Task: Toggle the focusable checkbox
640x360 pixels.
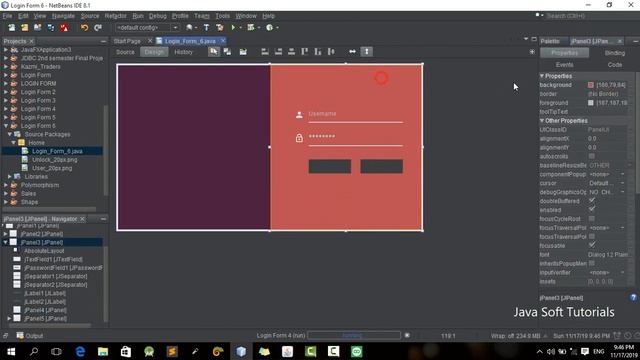Action: 592,245
